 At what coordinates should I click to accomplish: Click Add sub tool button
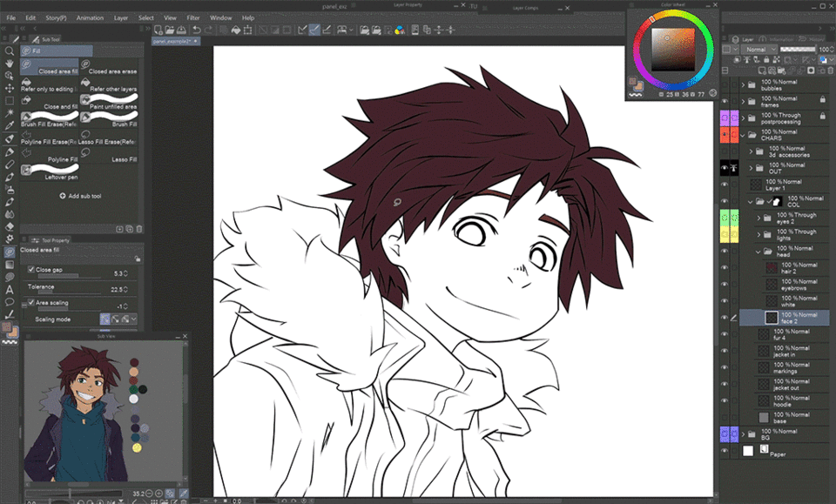(80, 196)
